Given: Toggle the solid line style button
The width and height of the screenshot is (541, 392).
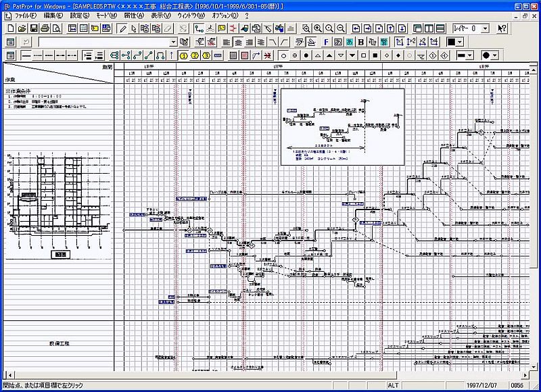Looking at the screenshot, I should point(28,55).
